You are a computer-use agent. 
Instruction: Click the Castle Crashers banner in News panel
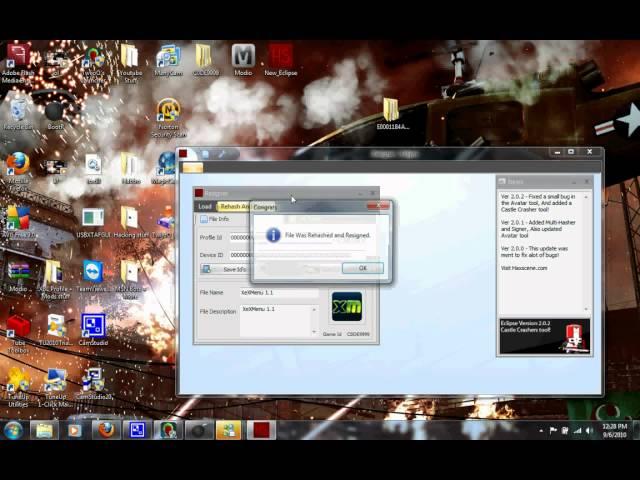[x=544, y=336]
